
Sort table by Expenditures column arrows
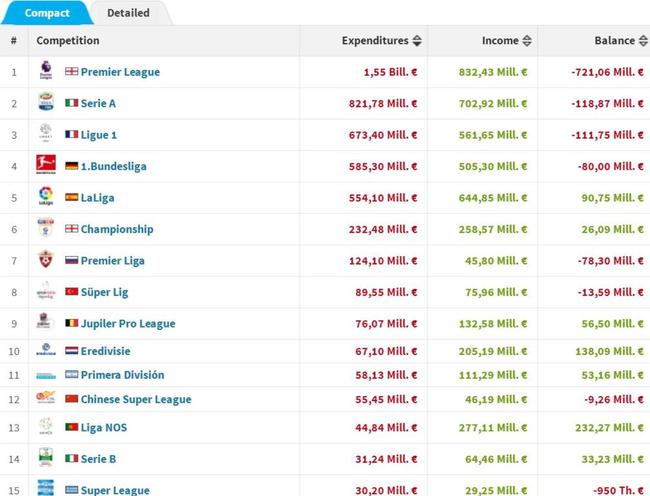[x=417, y=41]
